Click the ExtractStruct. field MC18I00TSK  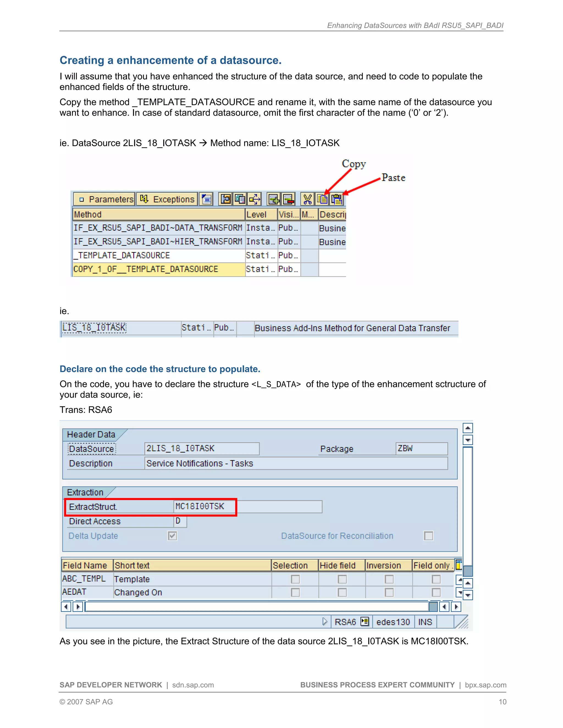click(x=247, y=507)
